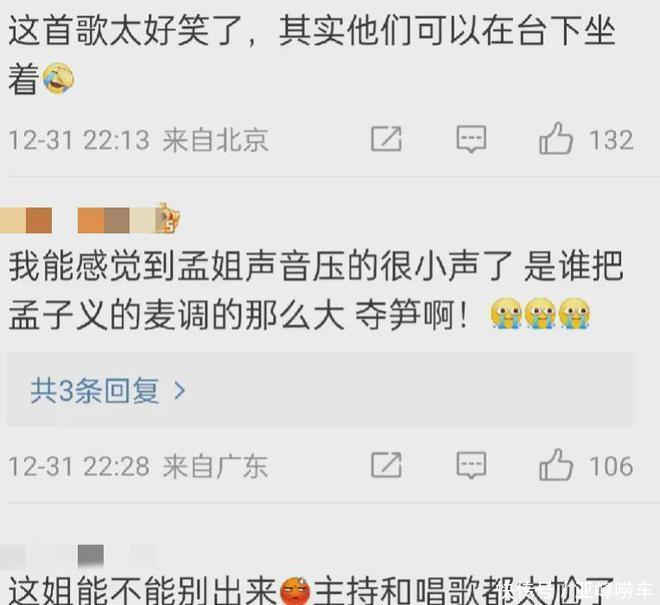Tap the three crying emojis after 夺笋啊
660x605 pixels.
pos(540,313)
